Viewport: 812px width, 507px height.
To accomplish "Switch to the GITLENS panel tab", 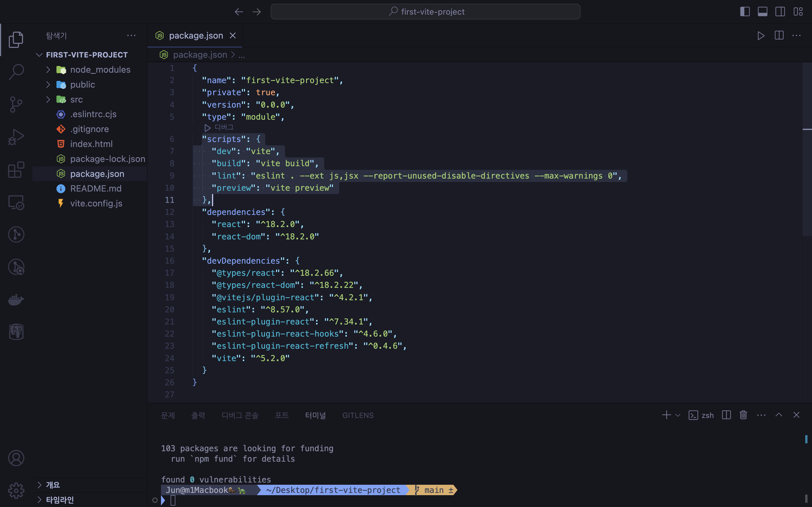I will 358,415.
